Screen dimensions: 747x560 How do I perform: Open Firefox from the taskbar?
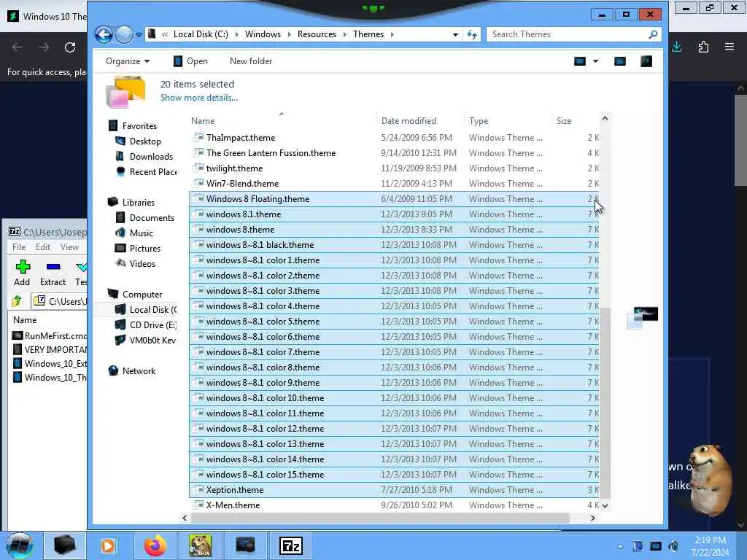tap(155, 545)
